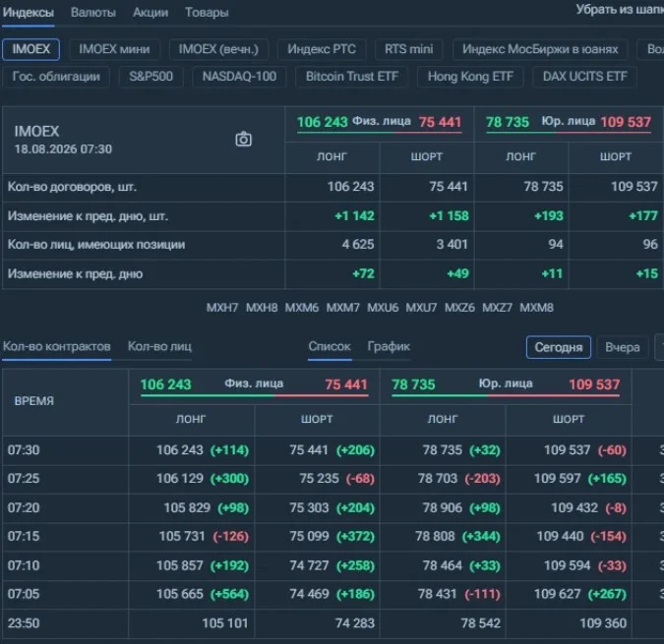Select the График view tab
The image size is (664, 644).
pyautogui.click(x=389, y=346)
